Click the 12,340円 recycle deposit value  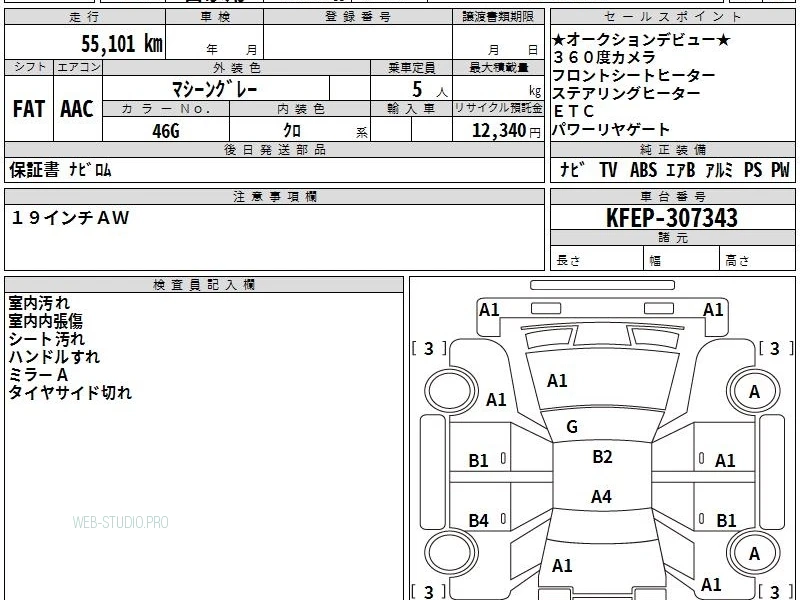point(506,131)
